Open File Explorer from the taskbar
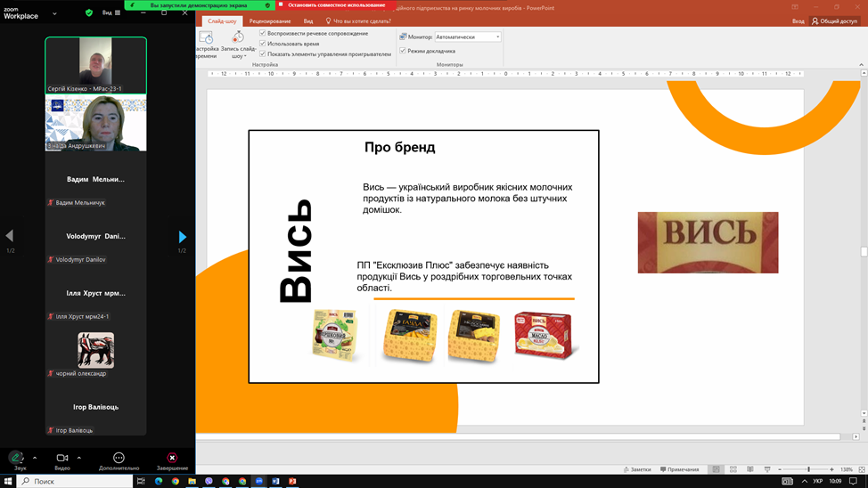 point(192,481)
